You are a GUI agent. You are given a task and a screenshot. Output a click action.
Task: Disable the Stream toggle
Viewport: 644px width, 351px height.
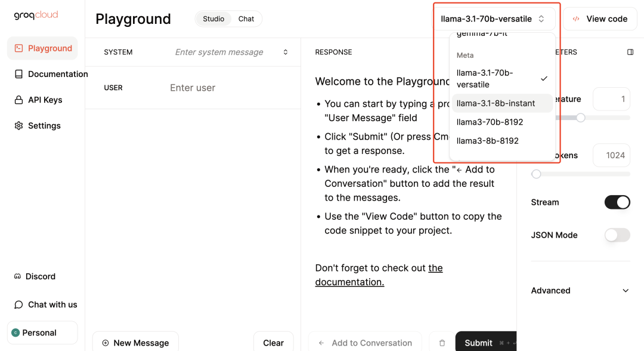tap(617, 202)
